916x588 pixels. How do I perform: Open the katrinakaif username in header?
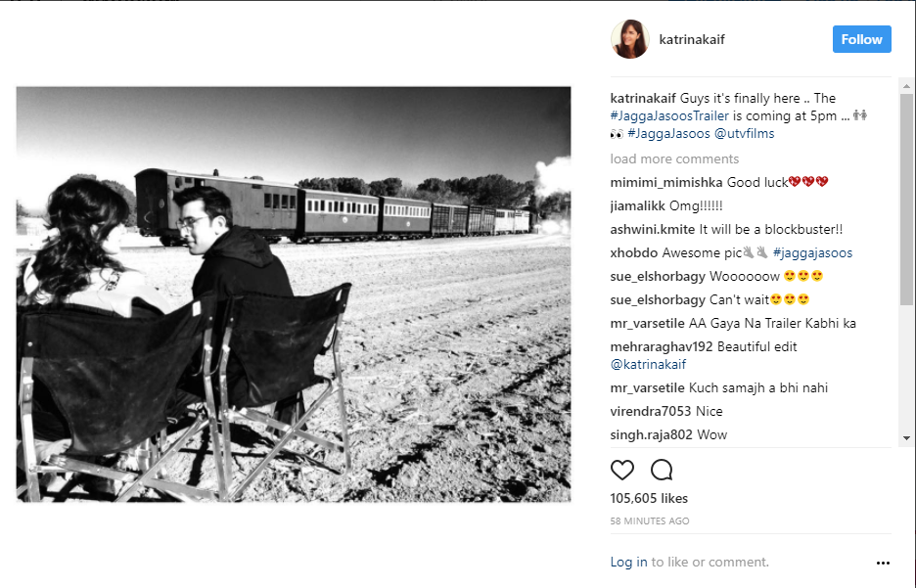(692, 39)
